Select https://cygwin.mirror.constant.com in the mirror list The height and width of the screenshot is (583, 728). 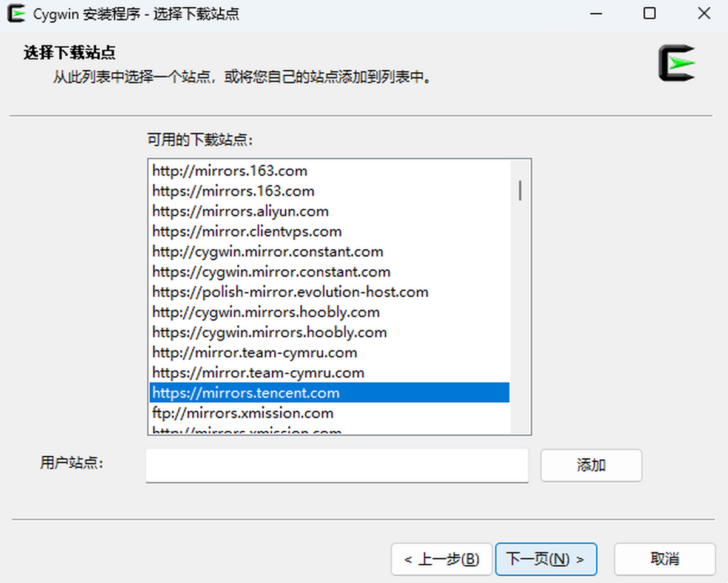(329, 272)
